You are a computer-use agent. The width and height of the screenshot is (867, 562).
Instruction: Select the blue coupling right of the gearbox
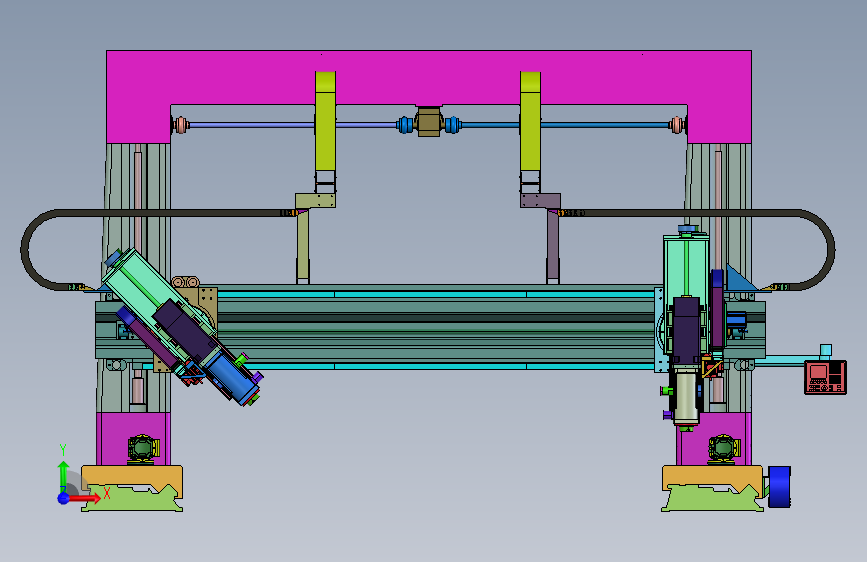(x=452, y=125)
